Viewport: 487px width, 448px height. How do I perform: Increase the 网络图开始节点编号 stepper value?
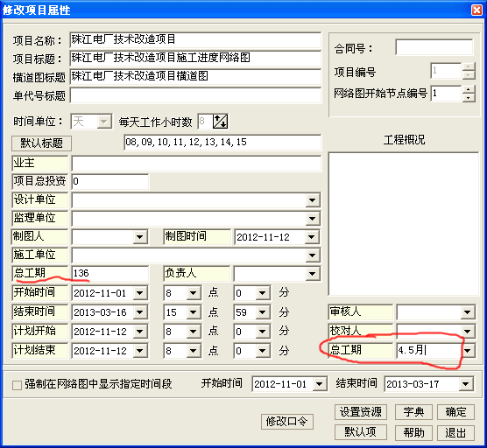469,89
